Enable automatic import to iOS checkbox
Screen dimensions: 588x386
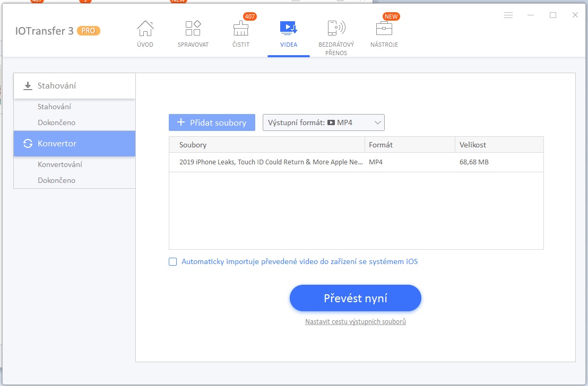(172, 261)
